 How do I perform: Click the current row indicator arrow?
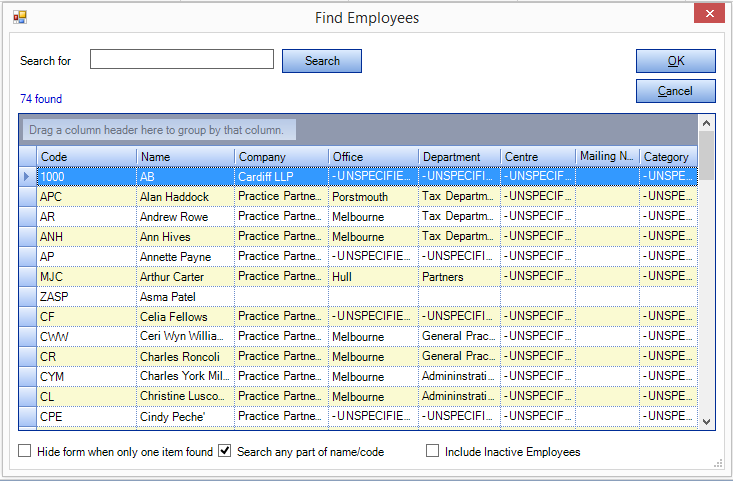(x=27, y=177)
